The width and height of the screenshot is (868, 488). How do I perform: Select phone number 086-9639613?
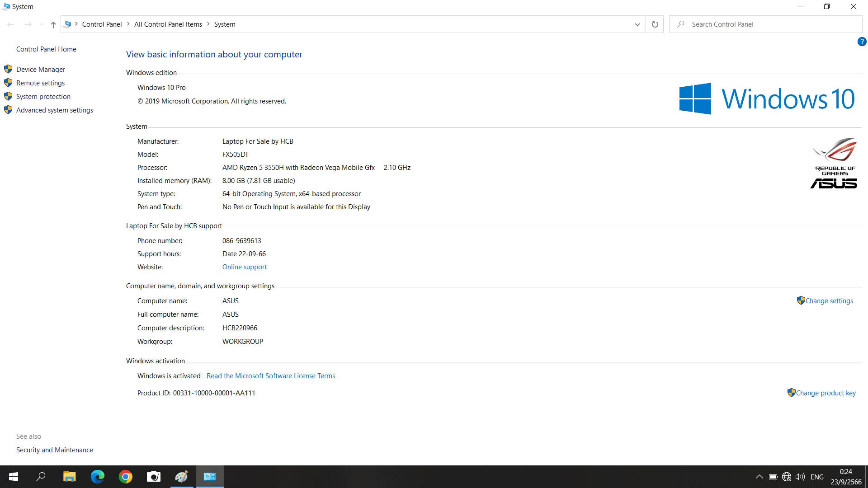(242, 240)
